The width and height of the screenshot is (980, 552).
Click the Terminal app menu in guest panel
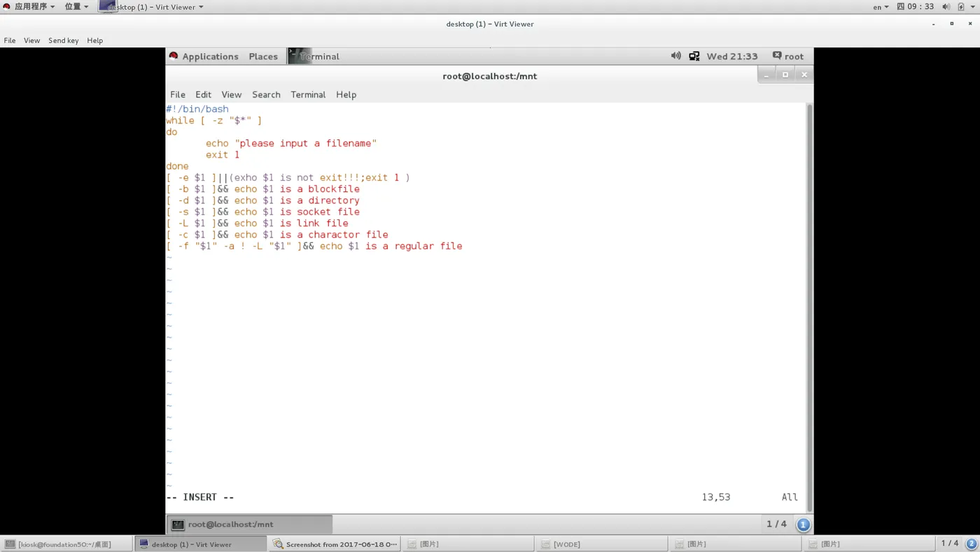pyautogui.click(x=314, y=57)
